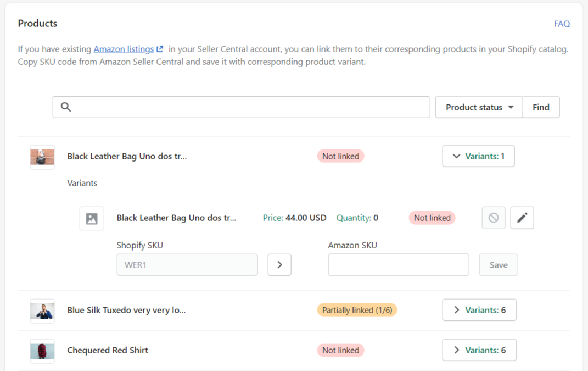Viewport: 588px width, 371px height.
Task: Click the Partially linked (1/6) badge
Action: tap(357, 310)
